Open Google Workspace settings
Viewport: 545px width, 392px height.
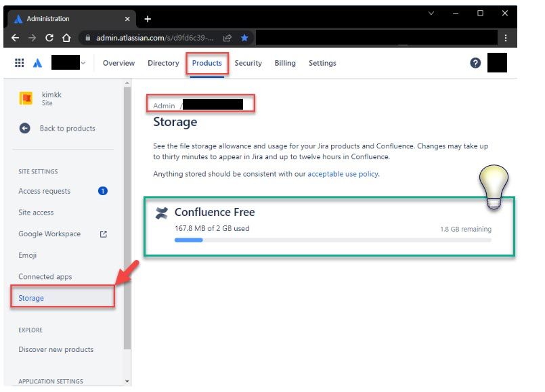pos(49,234)
